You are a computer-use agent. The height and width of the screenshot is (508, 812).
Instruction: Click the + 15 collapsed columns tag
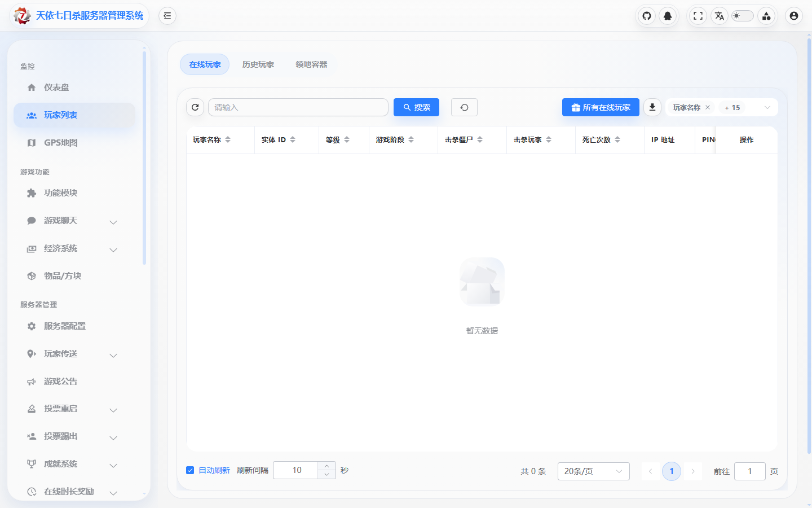(732, 107)
